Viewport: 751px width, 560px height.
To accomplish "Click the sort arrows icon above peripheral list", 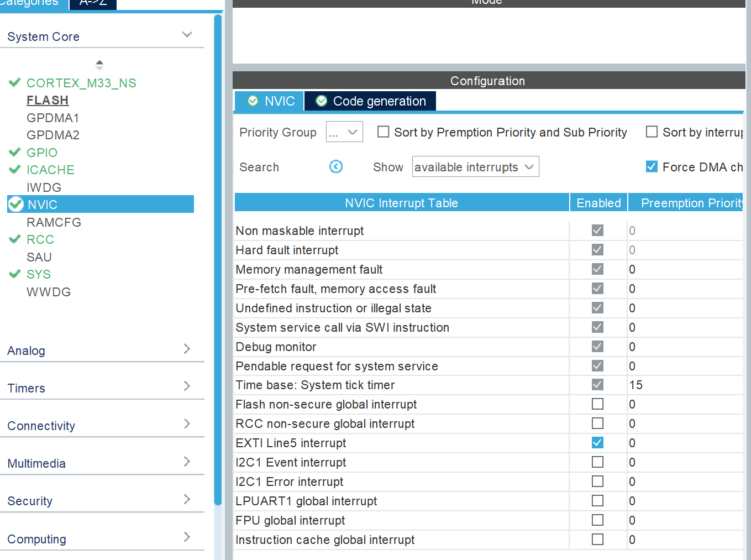I will tap(99, 64).
